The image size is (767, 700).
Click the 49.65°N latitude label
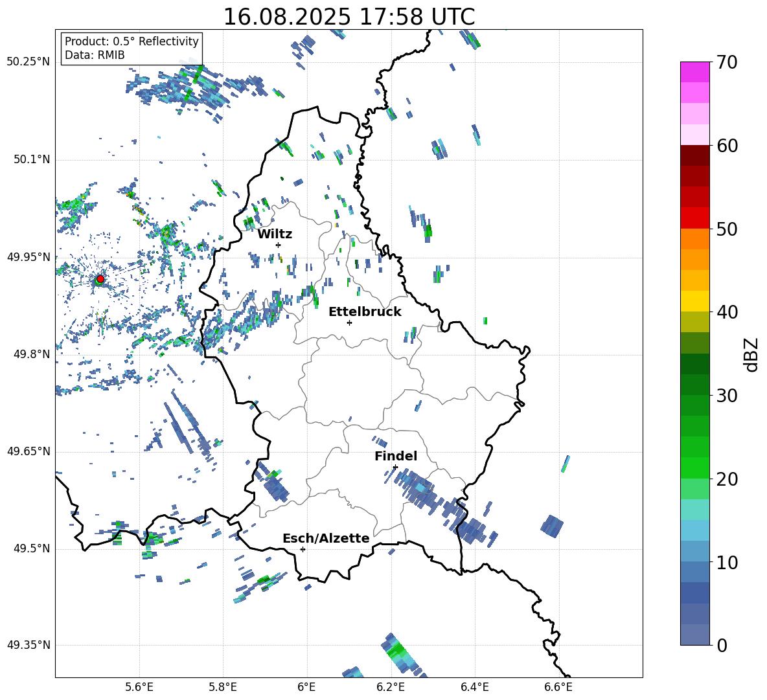pyautogui.click(x=29, y=451)
